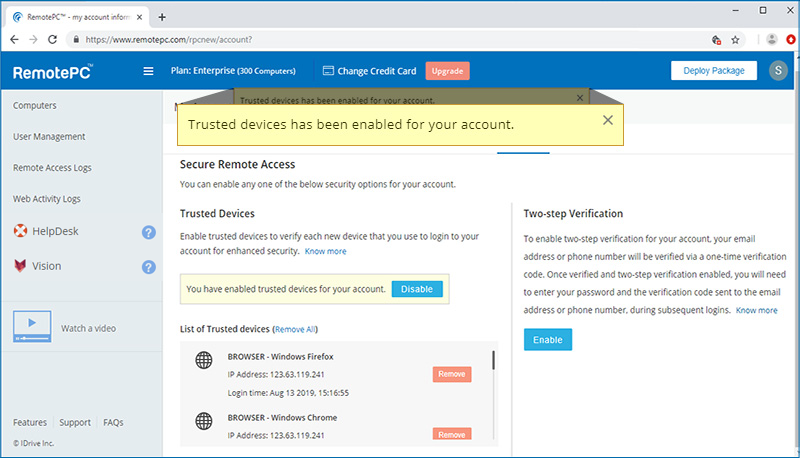Click the Upgrade button
This screenshot has height=458, width=800.
coord(447,71)
